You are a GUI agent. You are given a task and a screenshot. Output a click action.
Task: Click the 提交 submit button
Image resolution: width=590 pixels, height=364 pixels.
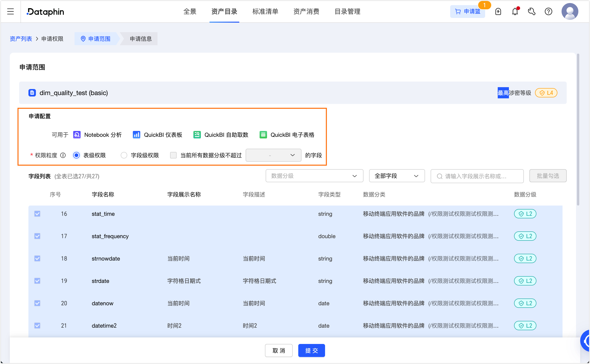[311, 350]
